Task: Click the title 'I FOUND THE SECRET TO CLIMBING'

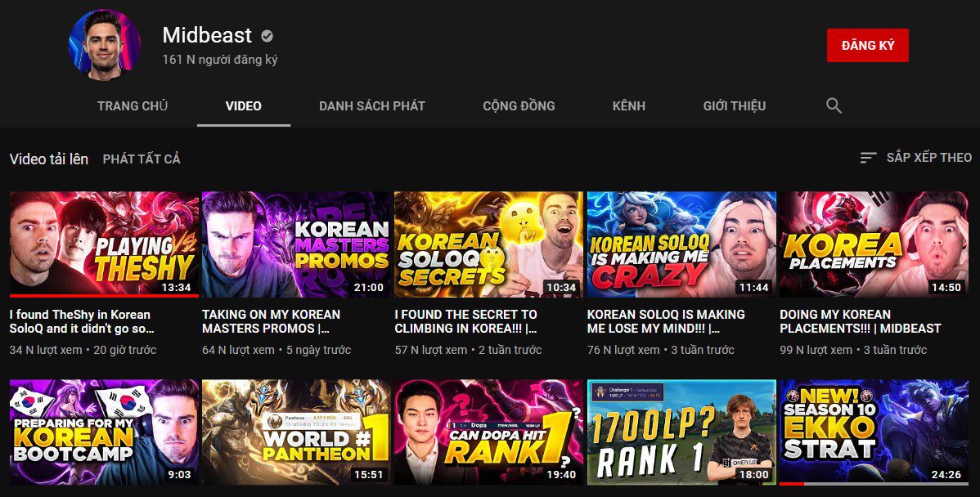Action: [x=465, y=321]
